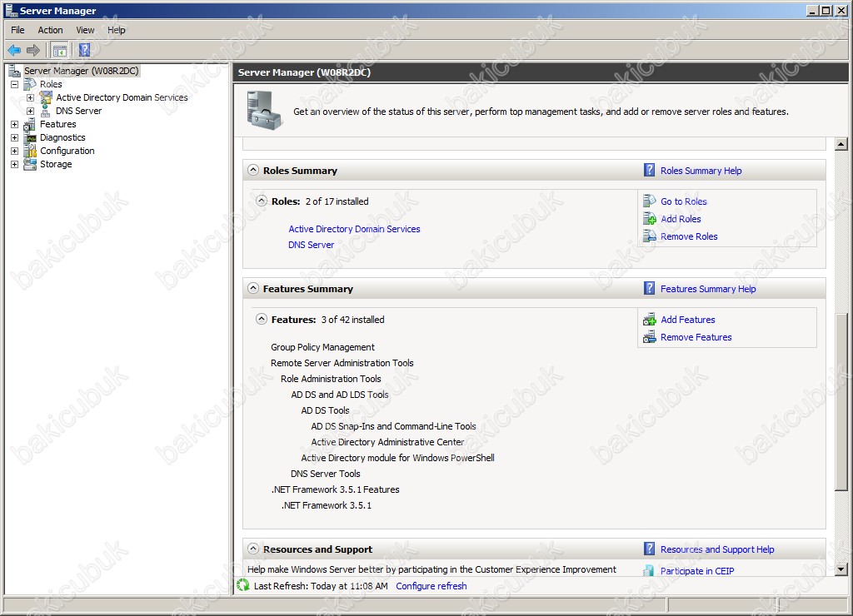Expand Active Directory Domain Services tree node
853x616 pixels.
(x=31, y=98)
